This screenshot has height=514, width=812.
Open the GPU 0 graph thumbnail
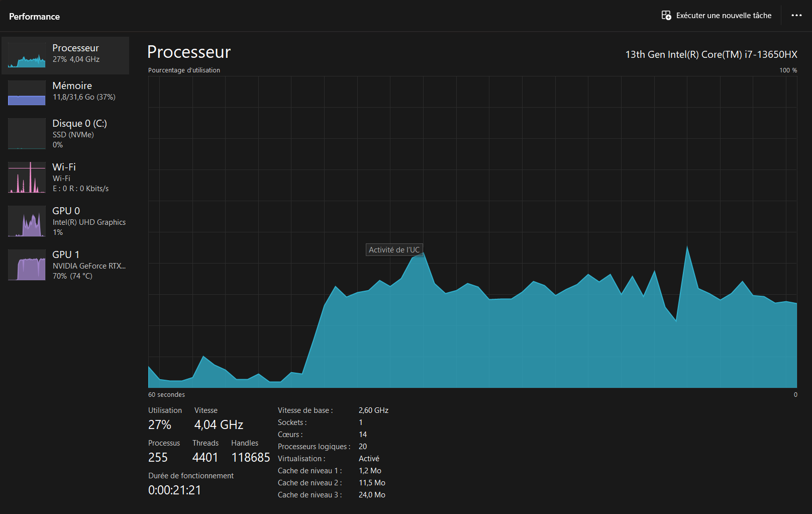click(27, 221)
